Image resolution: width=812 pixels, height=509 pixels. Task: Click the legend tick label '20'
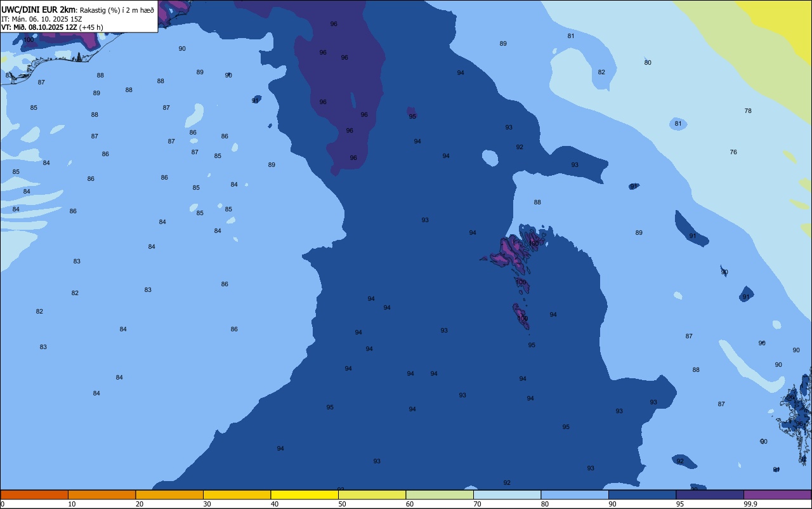coord(140,504)
